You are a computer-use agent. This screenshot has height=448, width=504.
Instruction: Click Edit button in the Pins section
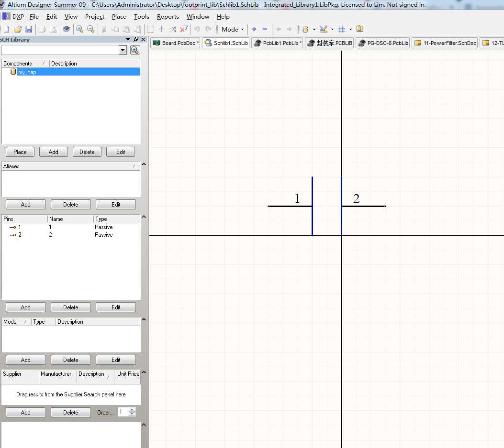[x=116, y=307]
